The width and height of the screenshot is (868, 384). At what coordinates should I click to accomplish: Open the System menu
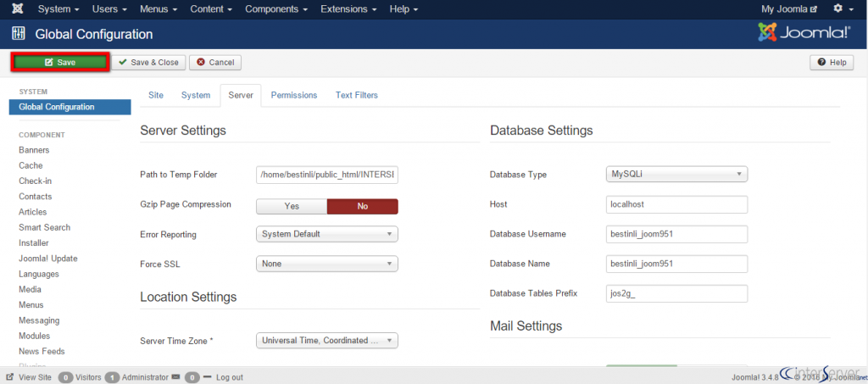pos(58,8)
